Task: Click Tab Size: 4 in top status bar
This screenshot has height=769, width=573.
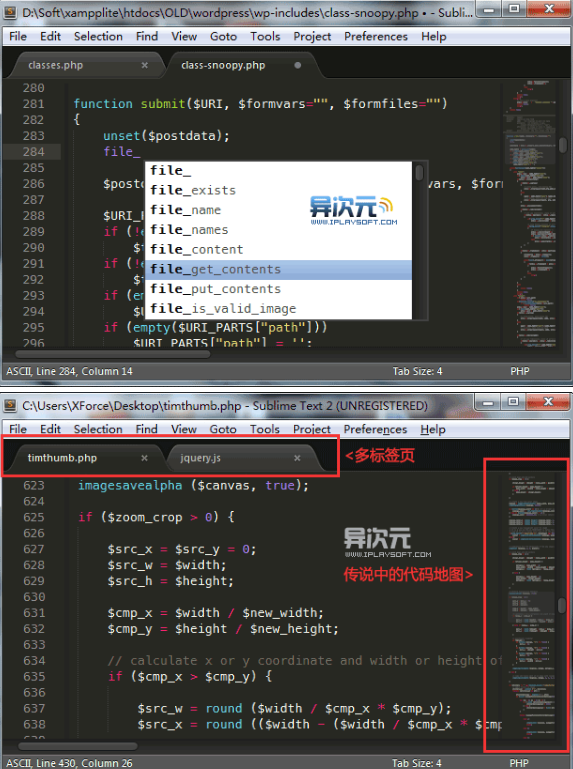Action: (417, 371)
